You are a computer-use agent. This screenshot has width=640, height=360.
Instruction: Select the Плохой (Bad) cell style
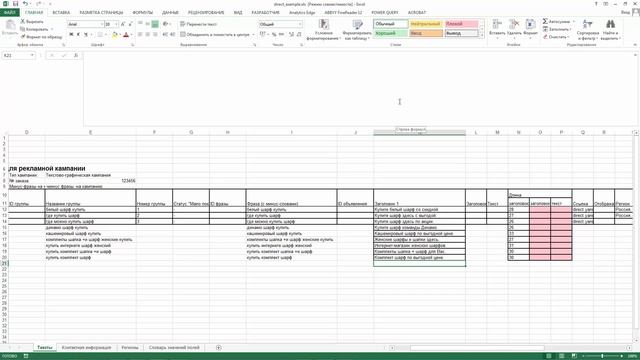pos(461,24)
